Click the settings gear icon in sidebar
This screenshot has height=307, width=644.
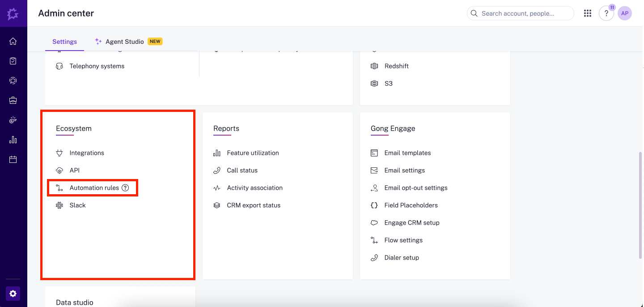13,294
